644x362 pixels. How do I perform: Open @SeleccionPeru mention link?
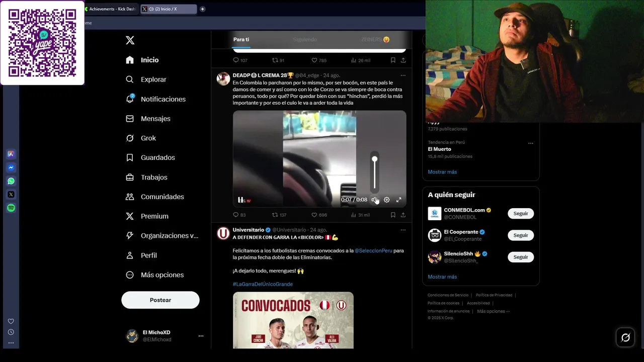[373, 250]
